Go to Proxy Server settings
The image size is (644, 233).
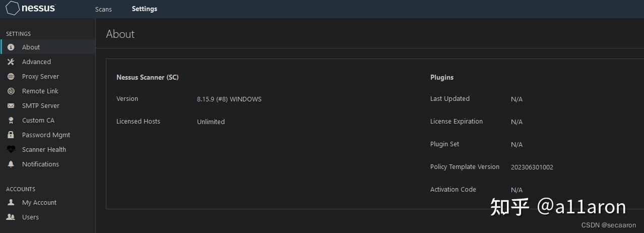[40, 76]
